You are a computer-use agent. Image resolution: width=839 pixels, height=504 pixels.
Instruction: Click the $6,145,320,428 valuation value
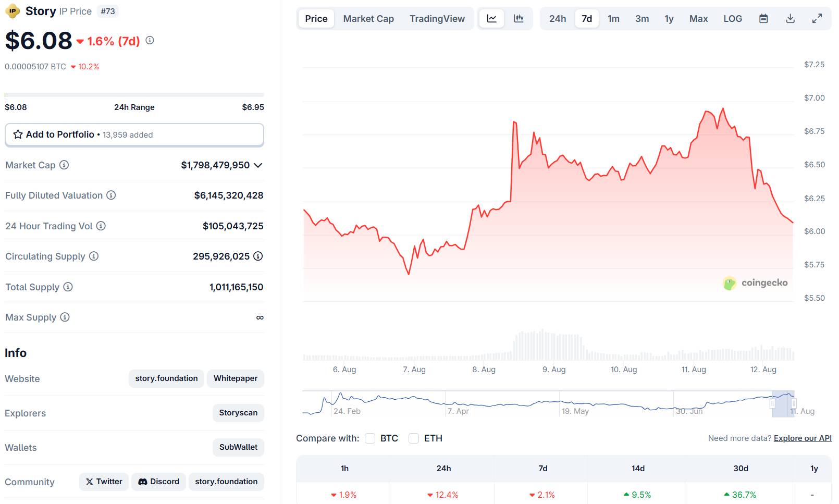click(229, 195)
